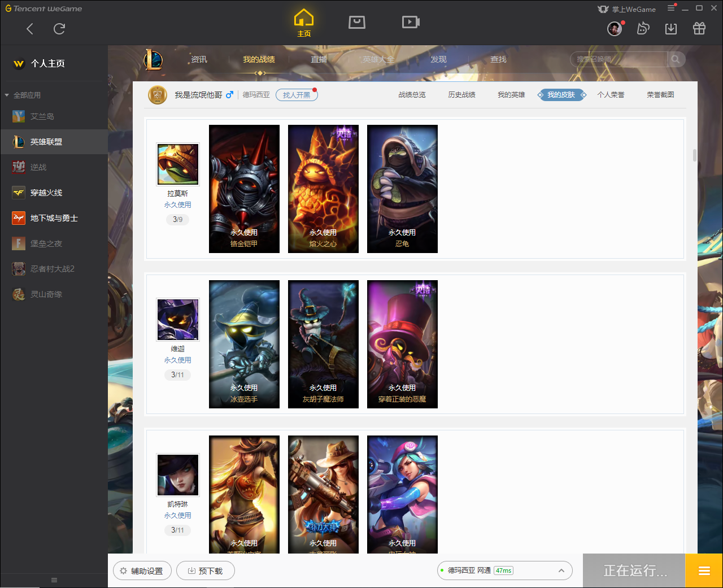Click summoner name 我是流氓他哥
Screen dimensions: 723x588
tap(198, 95)
